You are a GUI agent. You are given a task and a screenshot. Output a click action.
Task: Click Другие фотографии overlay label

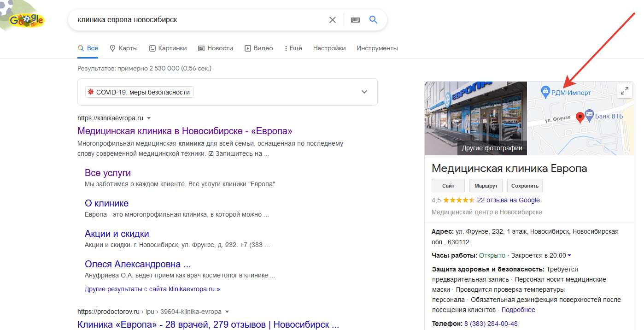click(492, 148)
